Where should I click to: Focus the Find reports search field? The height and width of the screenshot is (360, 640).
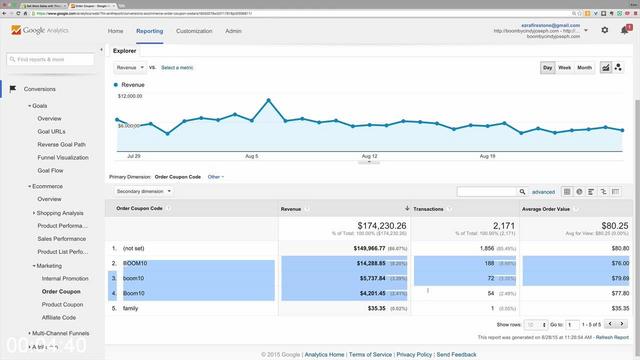tap(50, 60)
